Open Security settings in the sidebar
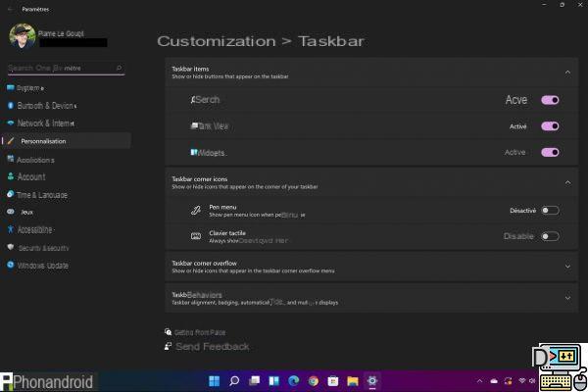Viewport: 588px width, 392px height. coord(66,248)
